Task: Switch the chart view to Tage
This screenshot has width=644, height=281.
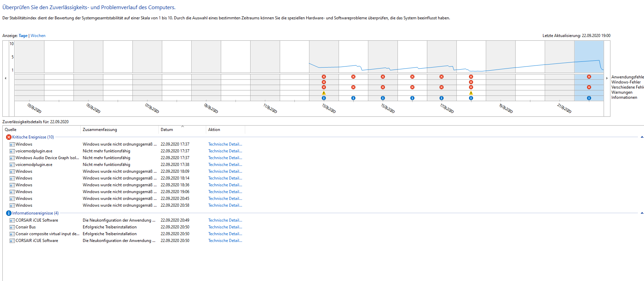Action: (23, 36)
